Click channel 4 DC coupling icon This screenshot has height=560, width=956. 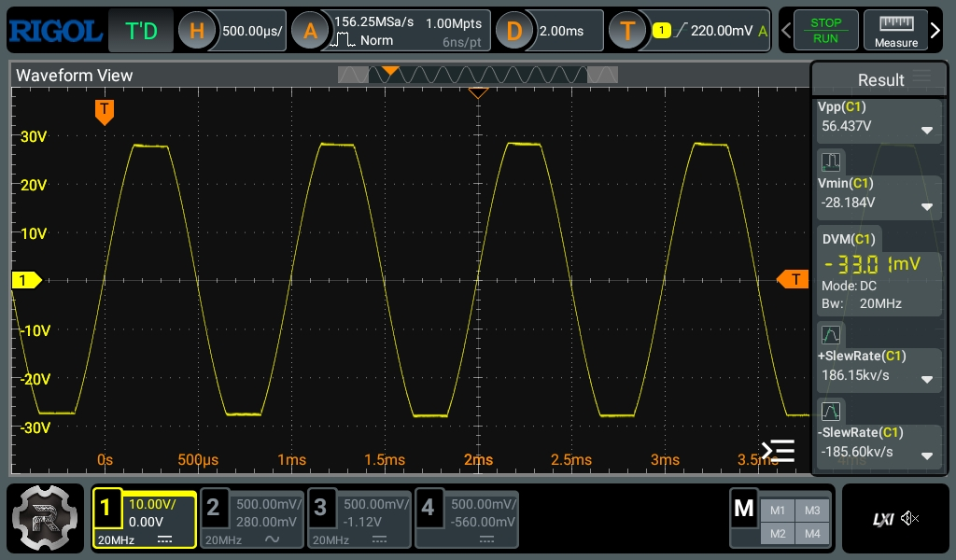tap(486, 539)
